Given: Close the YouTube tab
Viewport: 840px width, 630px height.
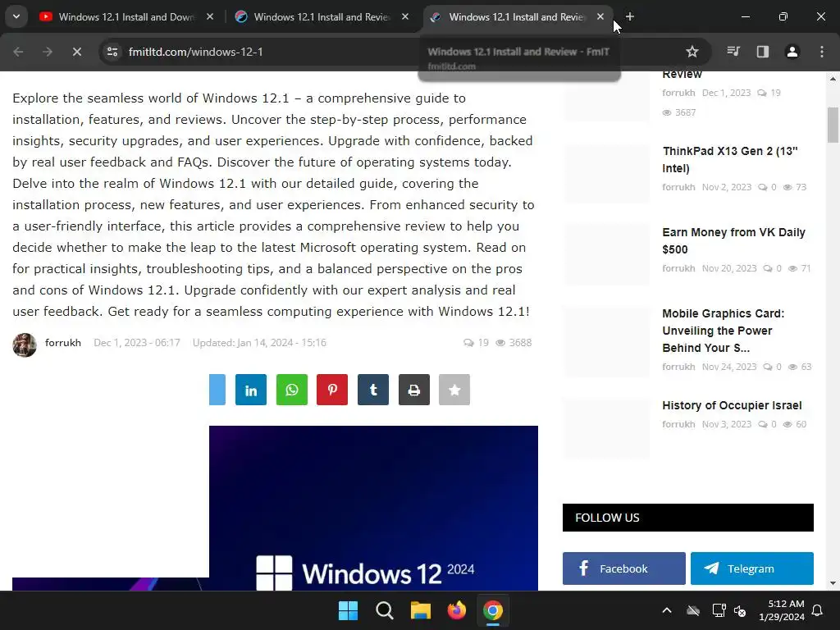Looking at the screenshot, I should tap(210, 16).
